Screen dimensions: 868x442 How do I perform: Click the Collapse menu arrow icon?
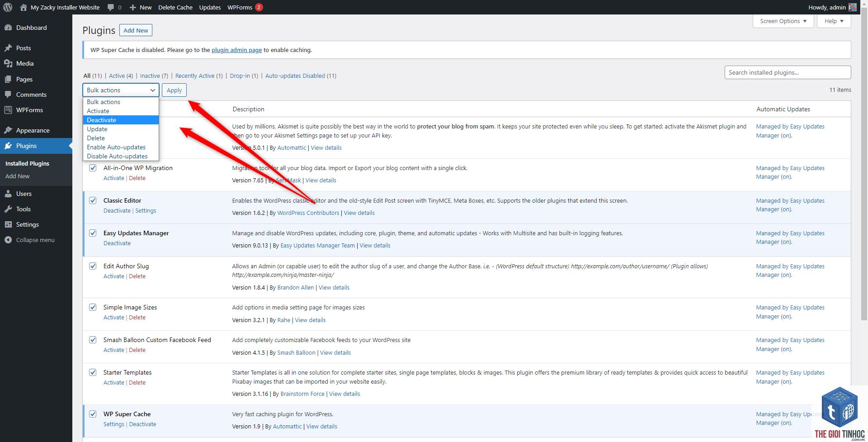8,240
